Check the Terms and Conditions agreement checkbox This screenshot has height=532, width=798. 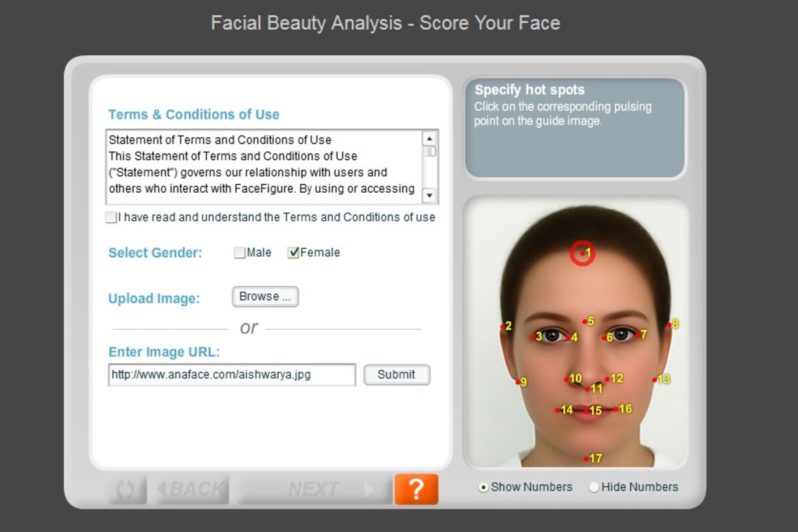[x=110, y=217]
